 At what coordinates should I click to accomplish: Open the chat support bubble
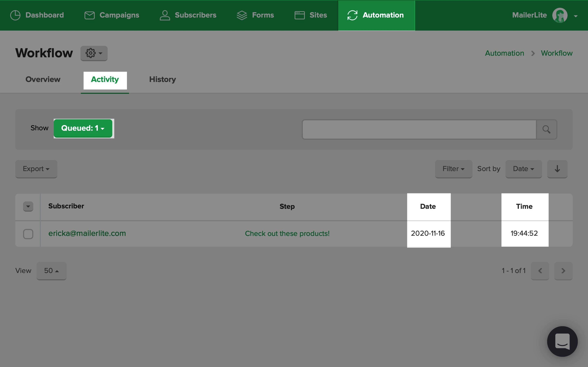pyautogui.click(x=562, y=341)
